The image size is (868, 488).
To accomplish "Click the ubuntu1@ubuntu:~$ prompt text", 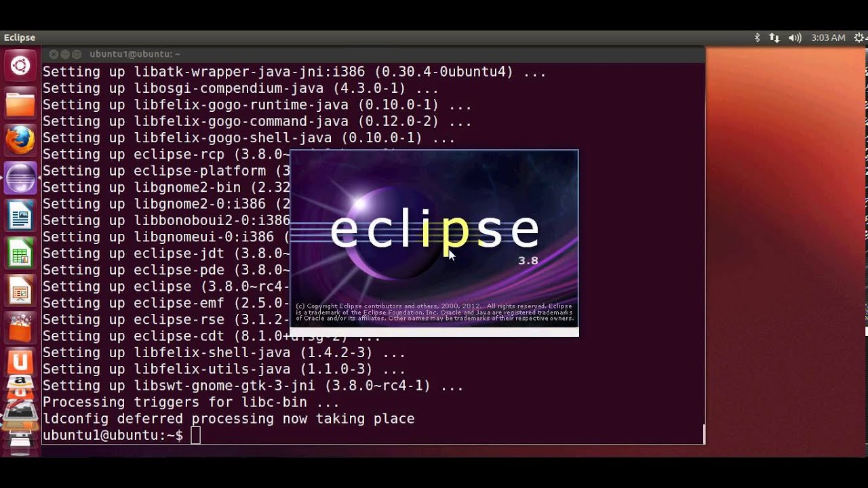I will [x=113, y=435].
